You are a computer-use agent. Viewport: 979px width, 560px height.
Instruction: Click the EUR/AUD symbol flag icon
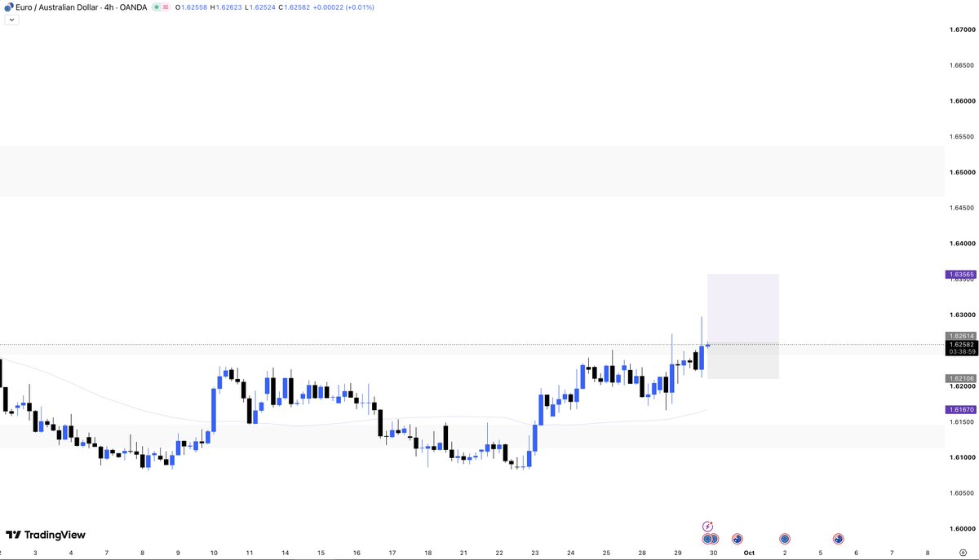click(x=8, y=7)
